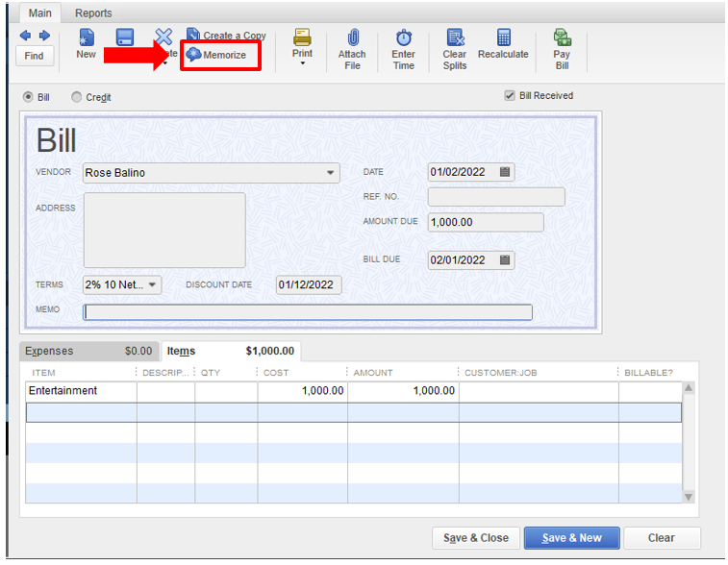The height and width of the screenshot is (565, 728).
Task: Open calendar for Bill Due field
Action: (505, 259)
